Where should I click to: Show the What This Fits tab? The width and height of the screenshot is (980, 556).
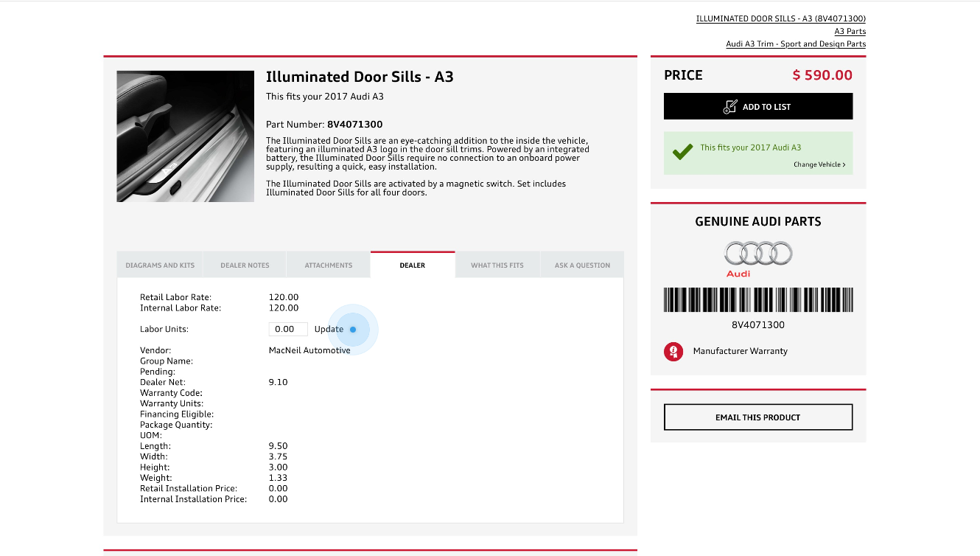[497, 265]
